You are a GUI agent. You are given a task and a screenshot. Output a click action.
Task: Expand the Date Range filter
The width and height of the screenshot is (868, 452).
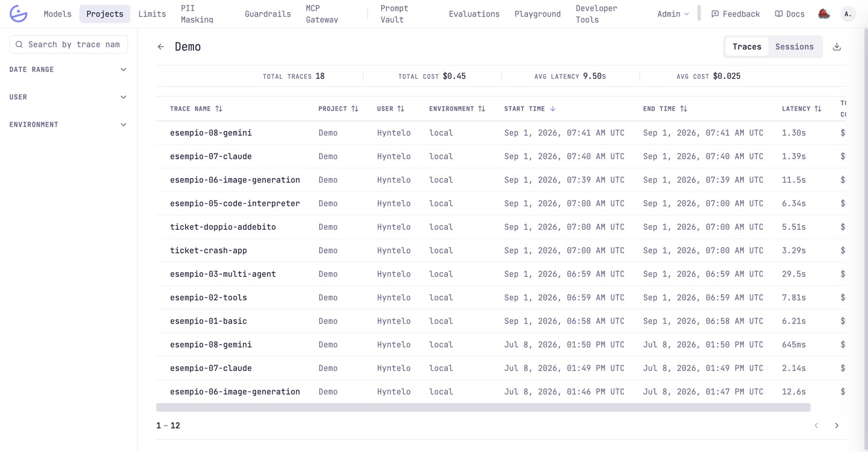(x=68, y=69)
